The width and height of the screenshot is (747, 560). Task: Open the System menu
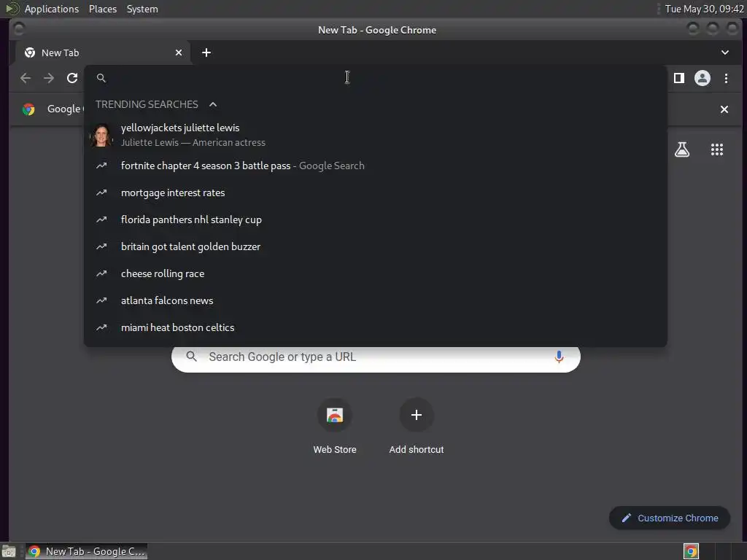coord(142,9)
